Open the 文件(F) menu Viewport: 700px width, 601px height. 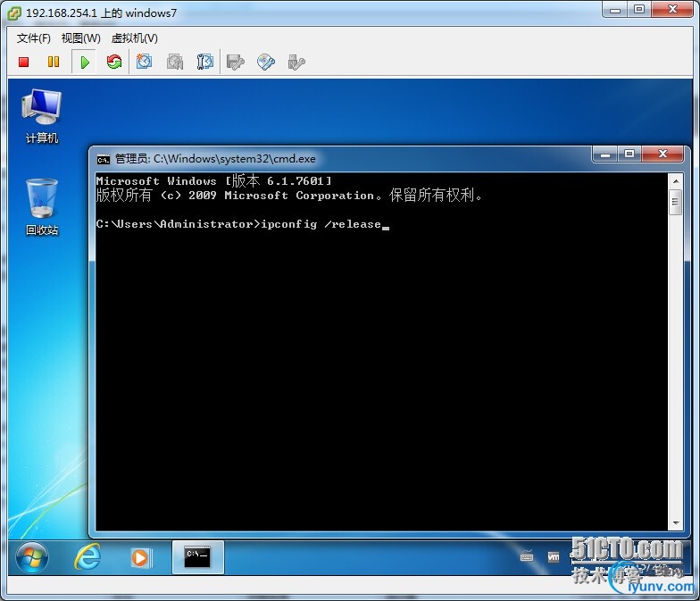[34, 38]
